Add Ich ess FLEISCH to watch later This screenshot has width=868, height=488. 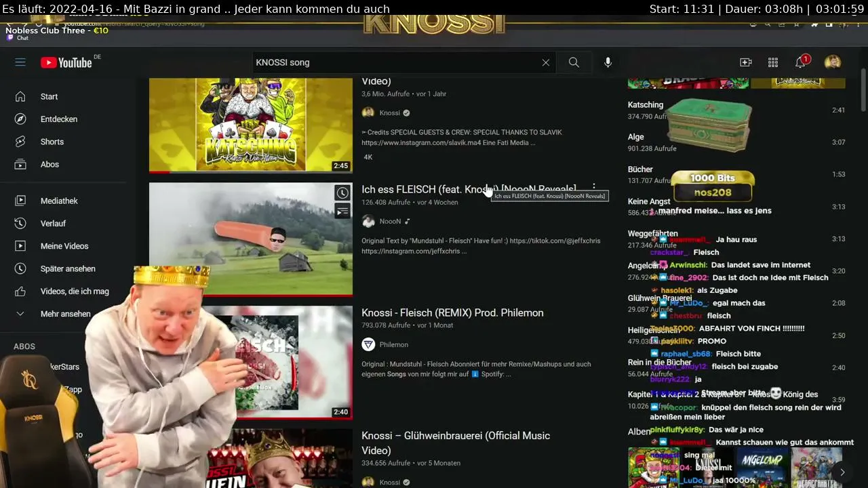click(x=342, y=193)
